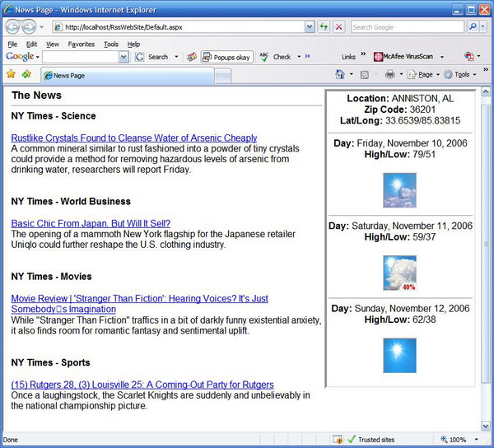Click Sunday's clear sun weather image
The height and width of the screenshot is (448, 494).
(400, 356)
